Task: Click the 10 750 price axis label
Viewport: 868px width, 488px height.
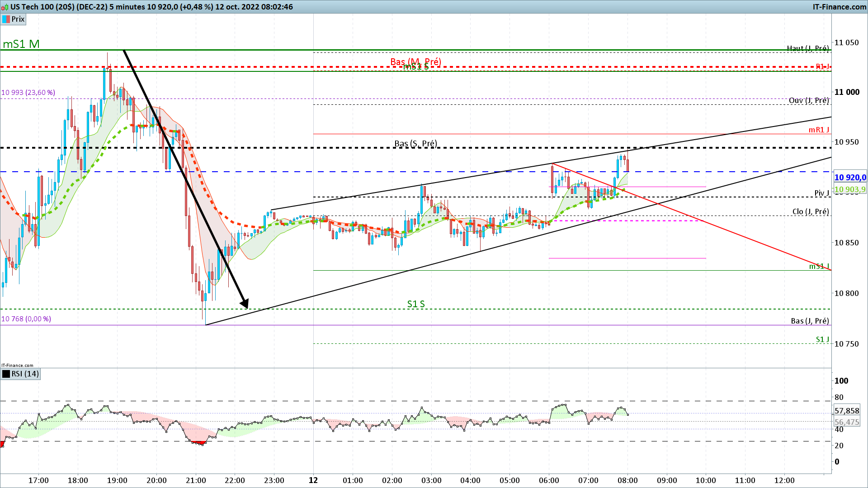Action: [846, 344]
